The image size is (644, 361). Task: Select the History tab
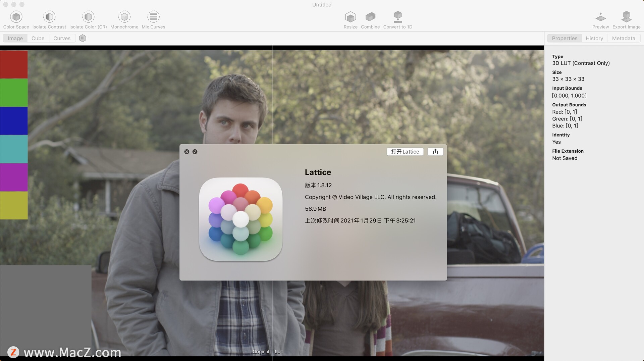point(594,38)
